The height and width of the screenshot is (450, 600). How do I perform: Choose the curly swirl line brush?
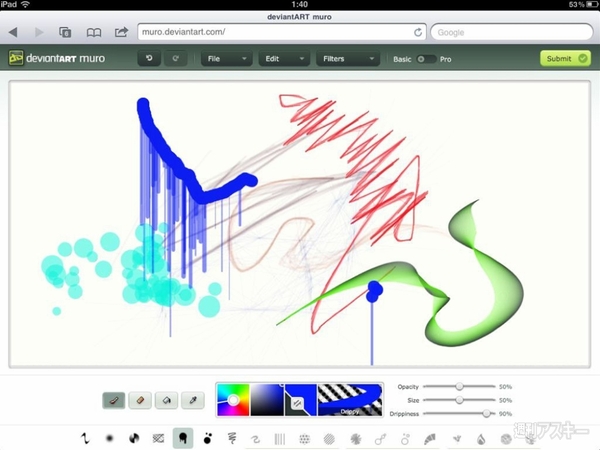(x=255, y=439)
